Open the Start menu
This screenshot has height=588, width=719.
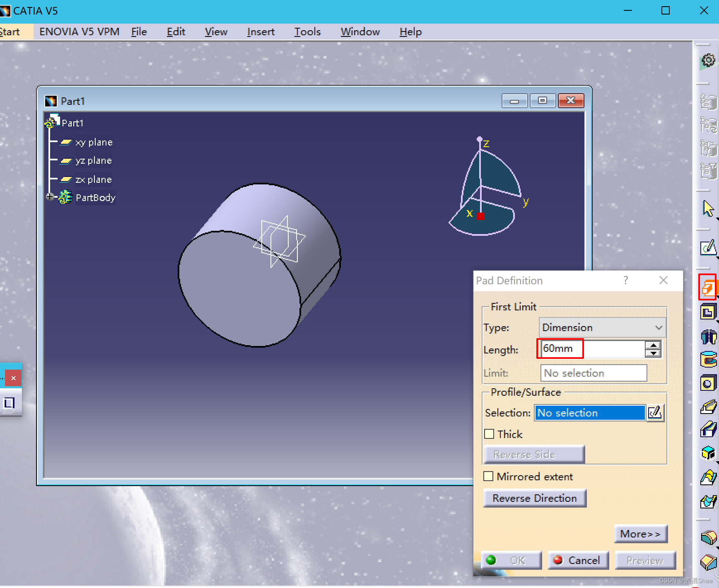10,32
